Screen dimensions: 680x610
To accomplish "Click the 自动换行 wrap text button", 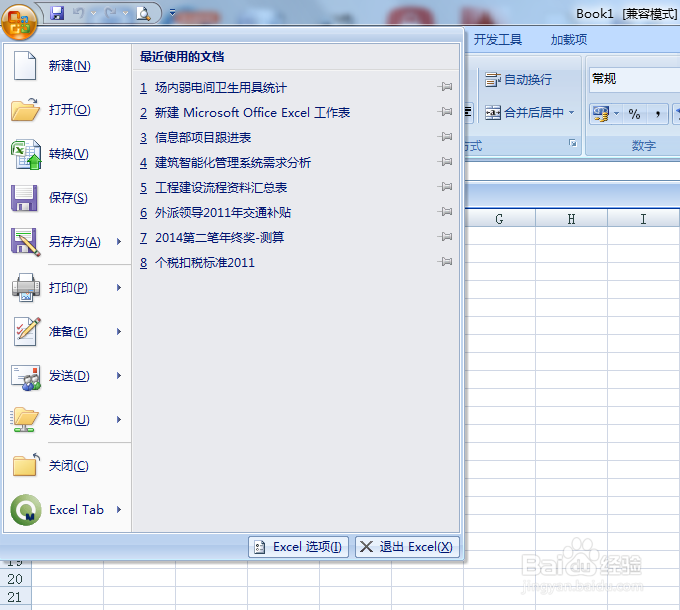I will [x=518, y=80].
